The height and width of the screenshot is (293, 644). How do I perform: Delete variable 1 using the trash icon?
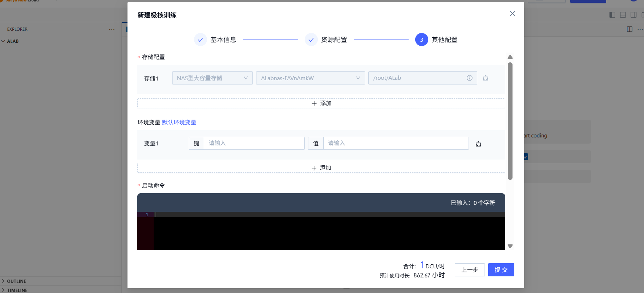pos(478,144)
